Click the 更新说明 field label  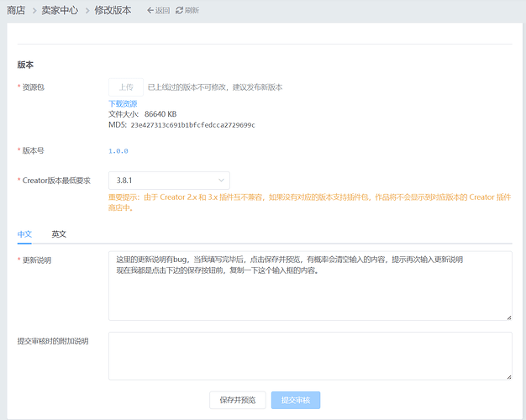[x=37, y=260]
